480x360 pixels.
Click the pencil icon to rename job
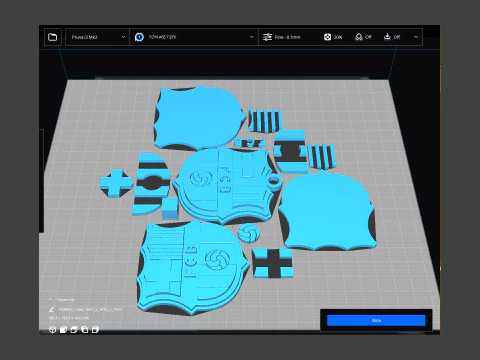51,310
